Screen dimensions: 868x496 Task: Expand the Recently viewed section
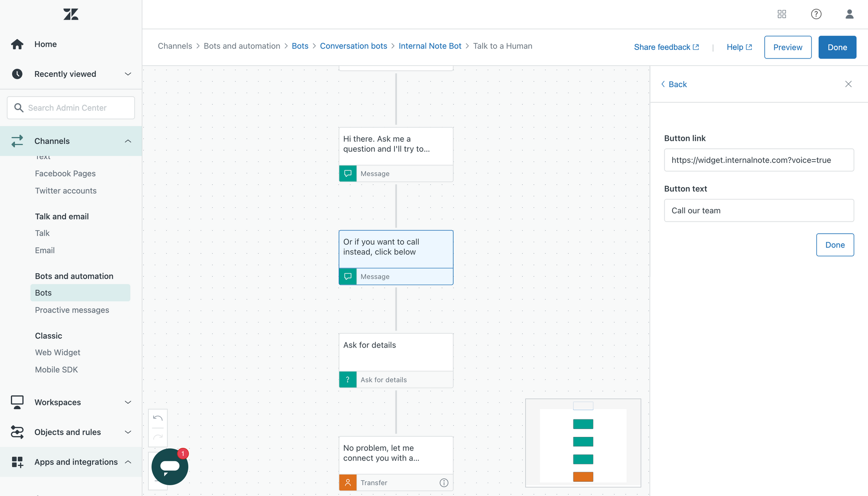tap(128, 74)
